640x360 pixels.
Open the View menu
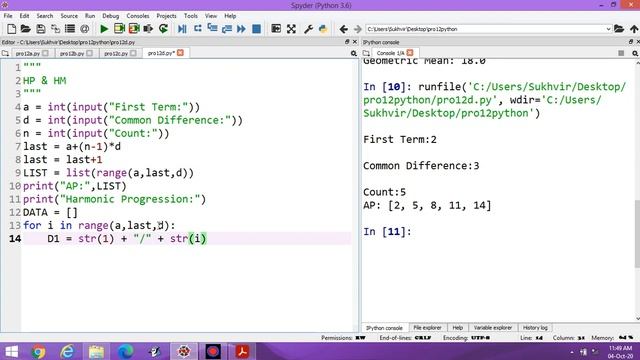point(211,16)
